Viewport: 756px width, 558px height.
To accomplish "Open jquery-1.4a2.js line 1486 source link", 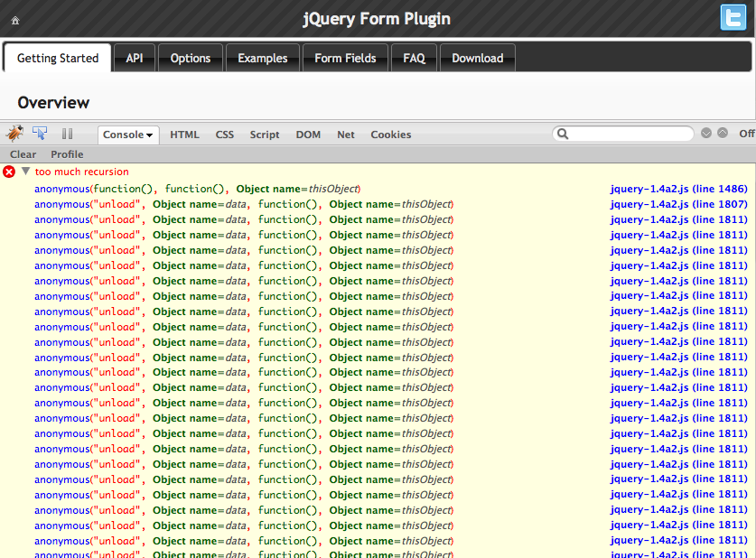I will click(678, 189).
